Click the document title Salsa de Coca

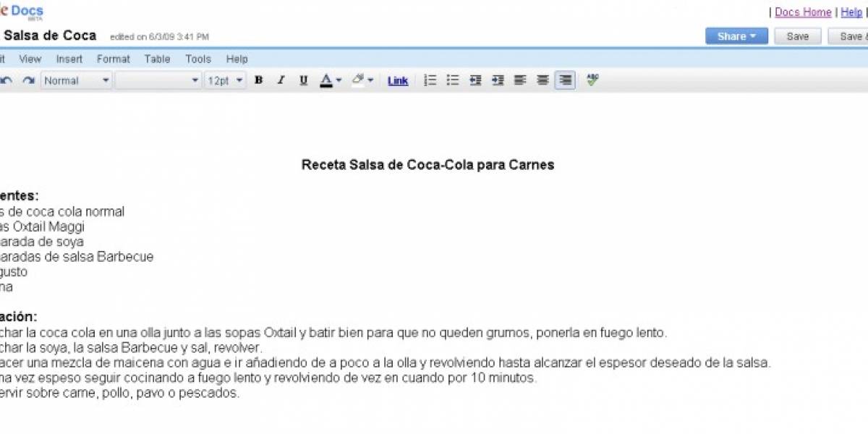(x=50, y=35)
